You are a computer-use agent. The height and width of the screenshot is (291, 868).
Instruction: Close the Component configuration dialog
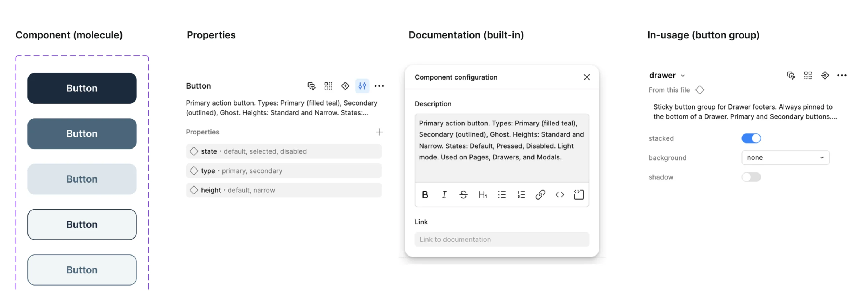coord(587,77)
